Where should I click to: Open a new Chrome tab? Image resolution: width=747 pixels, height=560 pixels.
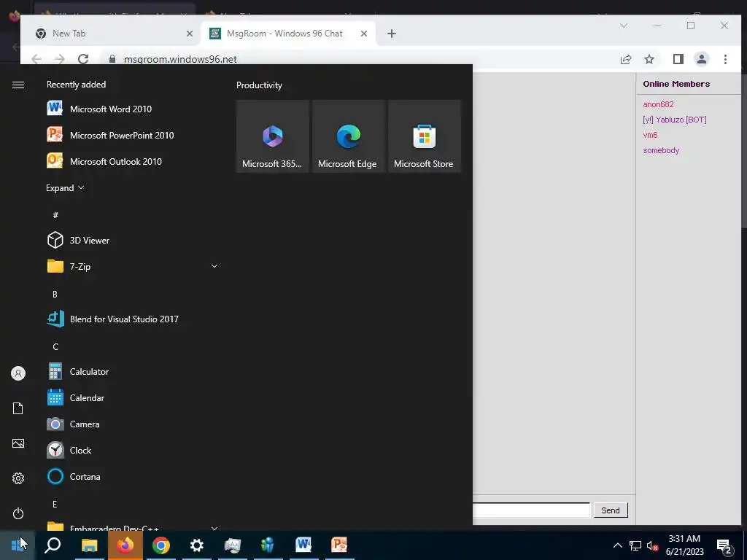tap(392, 34)
